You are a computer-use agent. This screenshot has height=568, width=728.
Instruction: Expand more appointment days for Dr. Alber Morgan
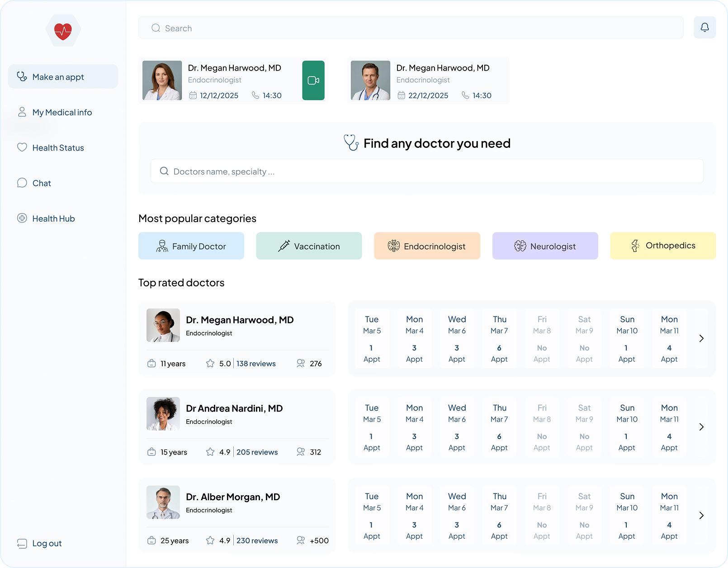tap(701, 515)
